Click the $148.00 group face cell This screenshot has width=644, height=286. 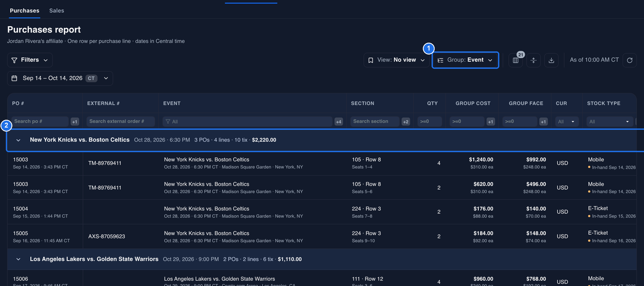[536, 233]
